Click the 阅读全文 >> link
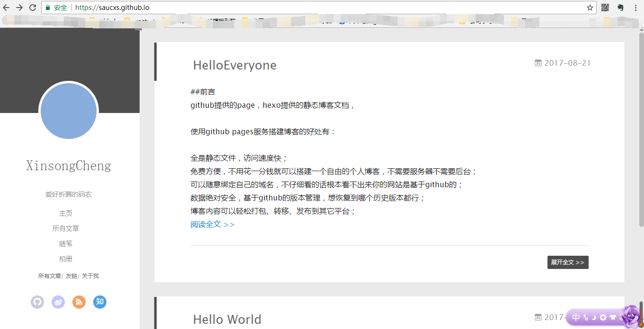This screenshot has height=329, width=644. pyautogui.click(x=212, y=225)
